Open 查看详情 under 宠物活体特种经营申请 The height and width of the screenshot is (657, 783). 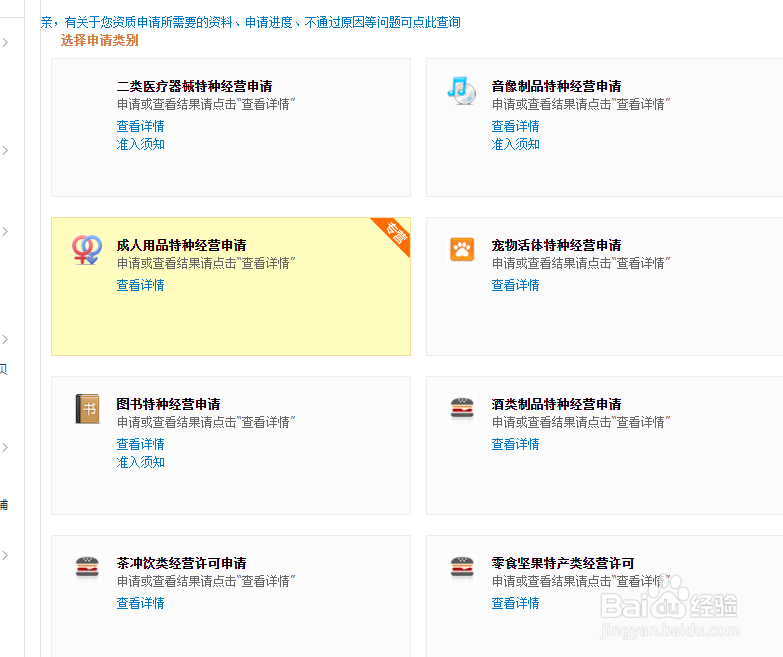click(515, 285)
